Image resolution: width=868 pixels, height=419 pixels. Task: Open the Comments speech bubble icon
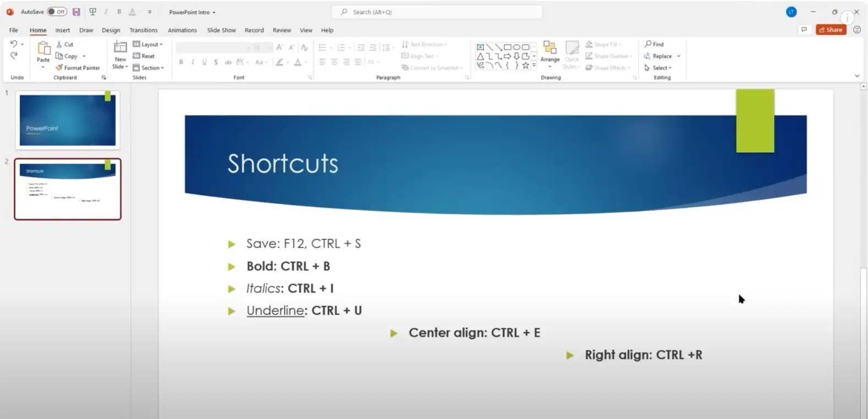tap(804, 30)
